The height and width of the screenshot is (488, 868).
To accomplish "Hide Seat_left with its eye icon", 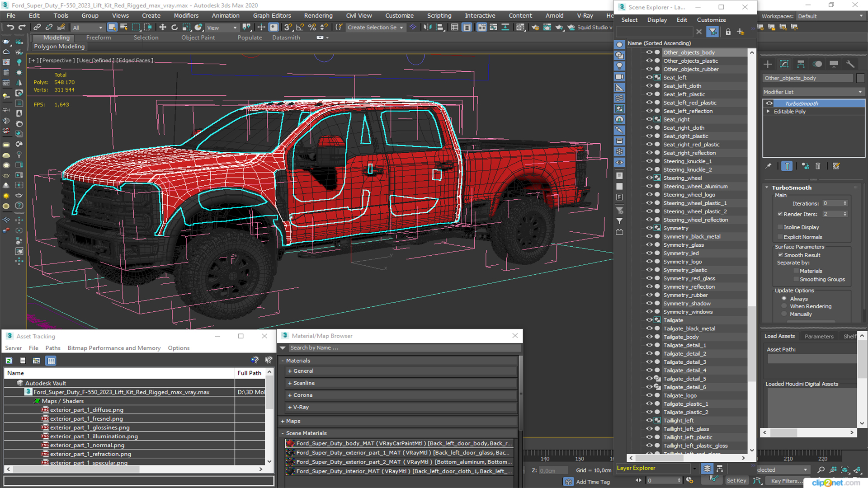I will (649, 78).
